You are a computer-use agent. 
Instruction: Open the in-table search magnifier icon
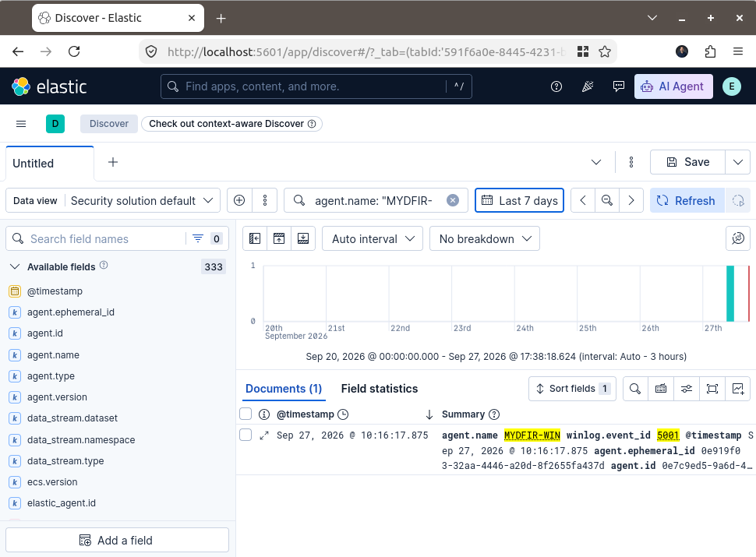[x=635, y=389]
